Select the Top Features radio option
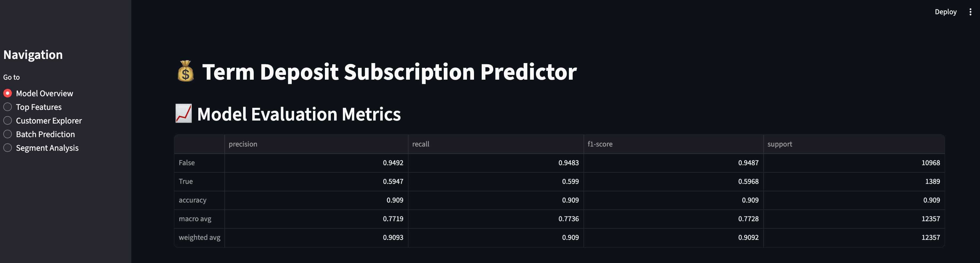This screenshot has width=980, height=263. pos(32,107)
